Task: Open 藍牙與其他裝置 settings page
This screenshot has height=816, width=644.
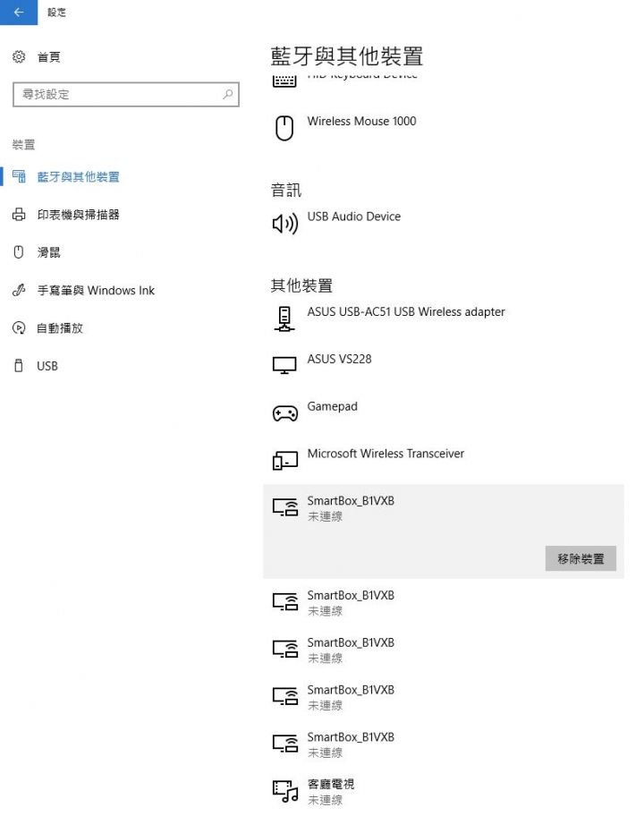Action: pos(78,177)
